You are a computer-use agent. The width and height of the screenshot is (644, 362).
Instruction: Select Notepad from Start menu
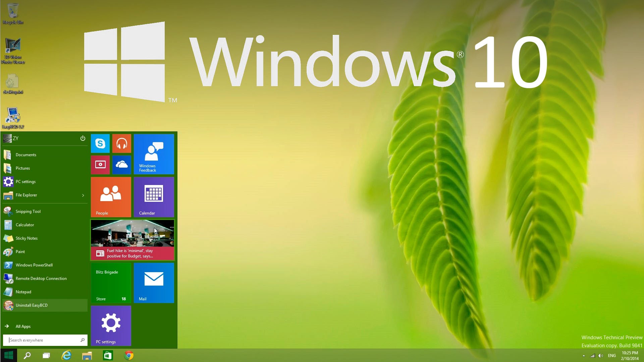tap(23, 292)
